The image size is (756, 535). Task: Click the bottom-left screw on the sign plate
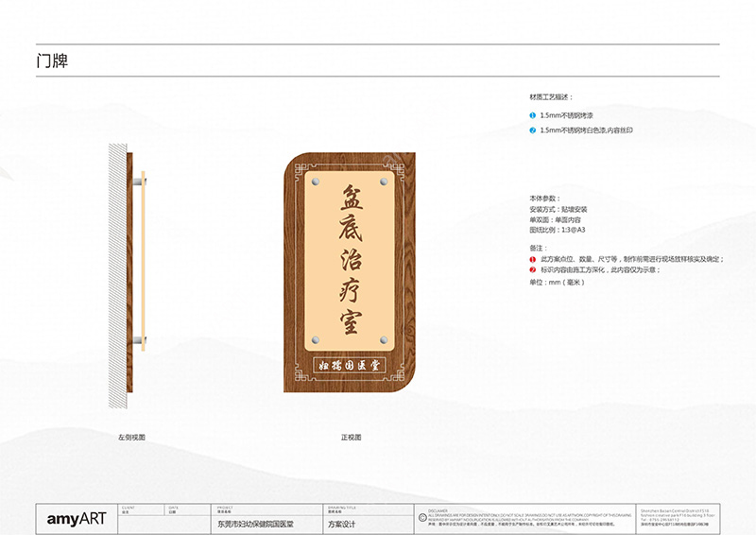[x=316, y=340]
